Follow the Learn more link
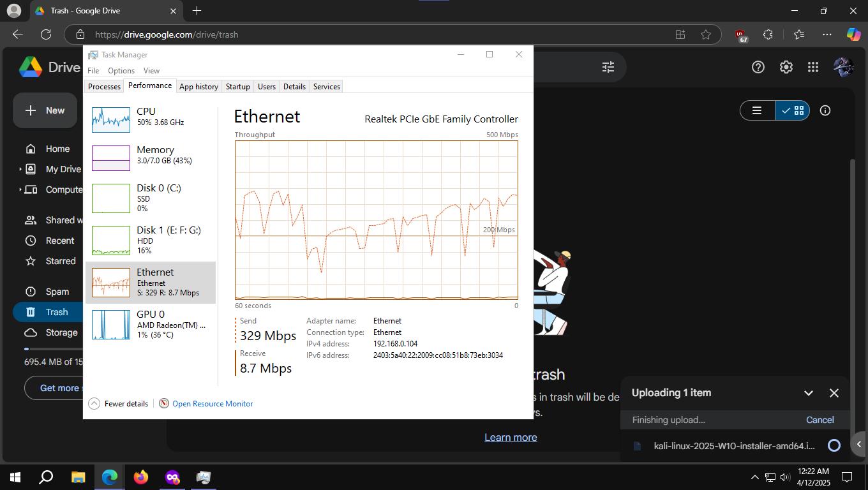Viewport: 868px width, 490px height. [511, 437]
